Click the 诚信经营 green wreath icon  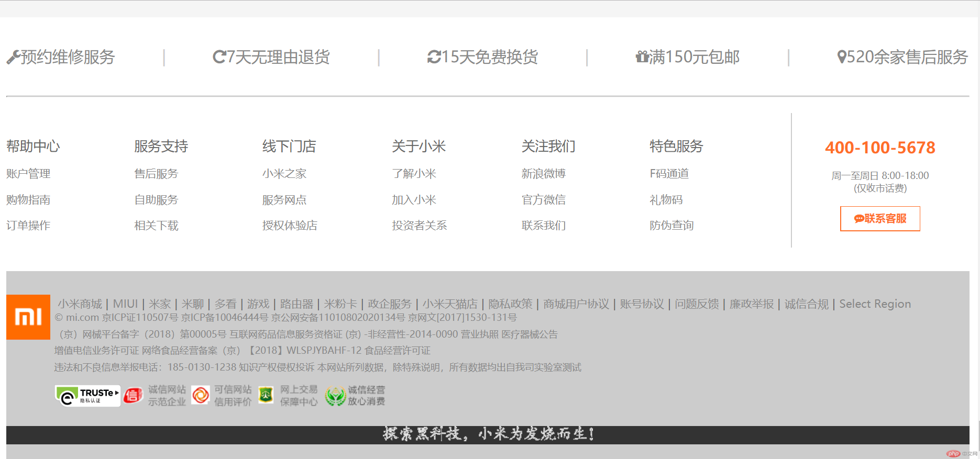pos(335,396)
